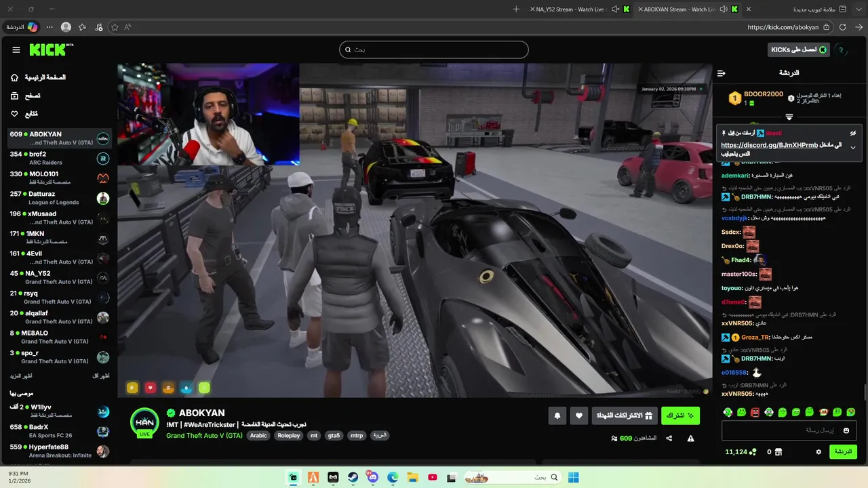
Task: Refresh the page in the browser
Action: tap(843, 27)
